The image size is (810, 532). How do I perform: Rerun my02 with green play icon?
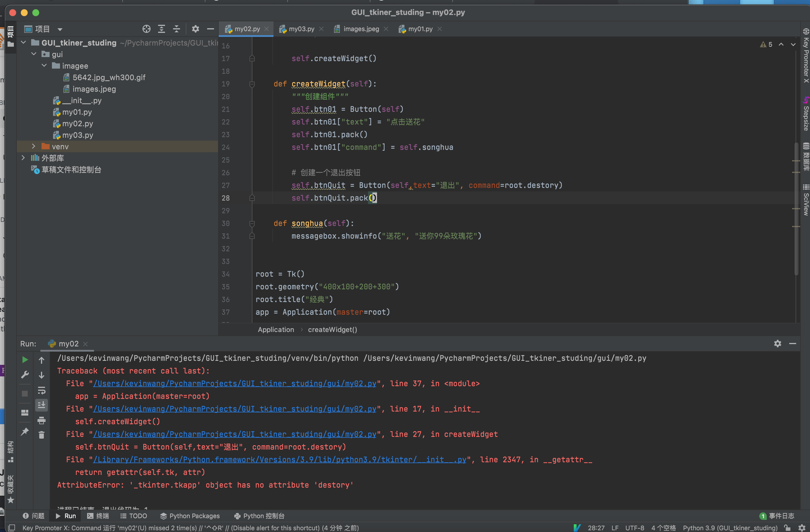[25, 360]
